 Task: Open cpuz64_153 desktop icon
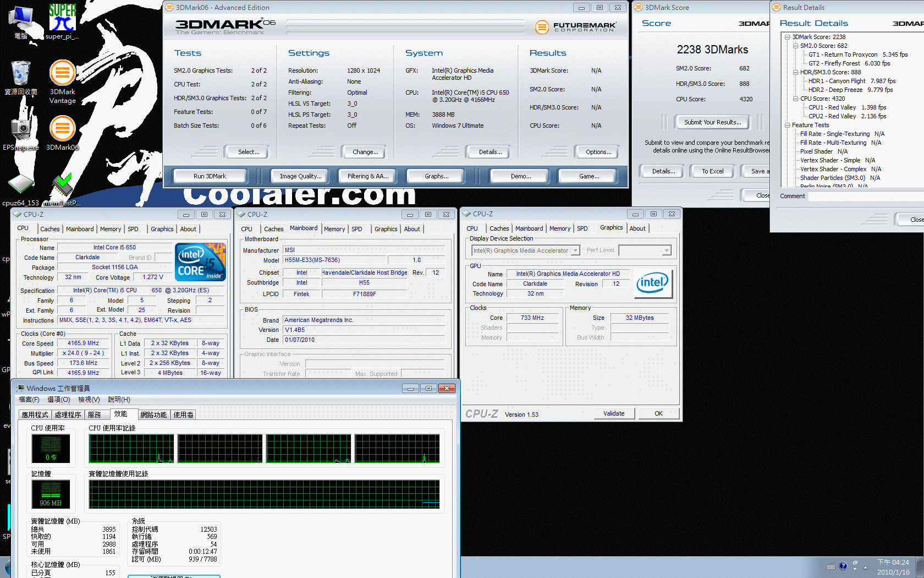(21, 189)
